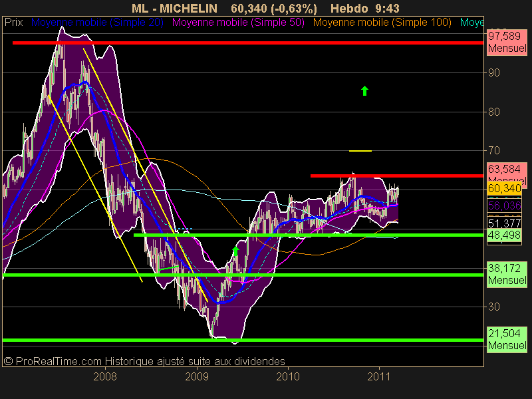The width and height of the screenshot is (532, 399).
Task: Click the ProRealTime.com copyright text
Action: (144, 361)
